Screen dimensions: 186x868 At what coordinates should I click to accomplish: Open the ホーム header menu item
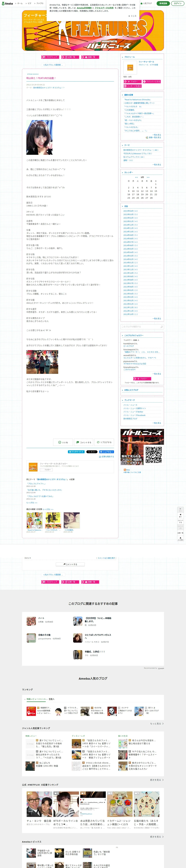point(20,3)
